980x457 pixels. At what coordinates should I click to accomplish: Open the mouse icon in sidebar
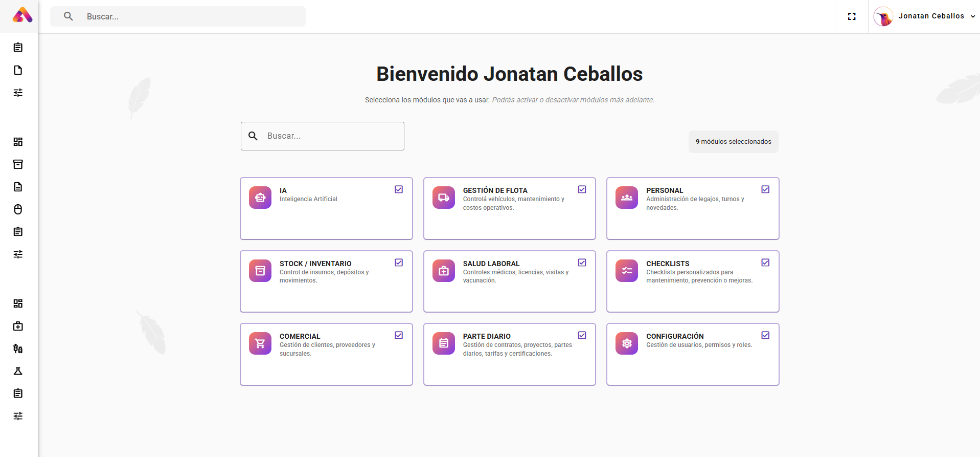click(18, 209)
